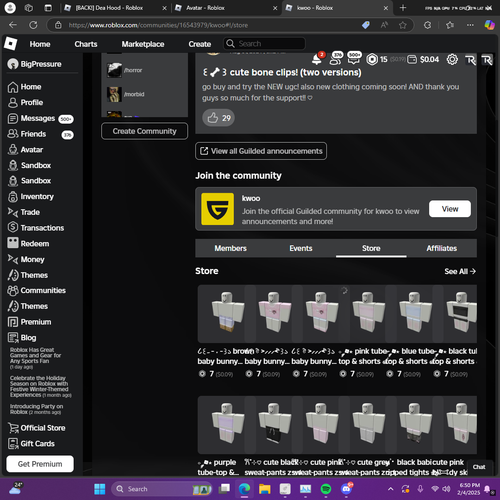Click the Get Premium button

40,464
